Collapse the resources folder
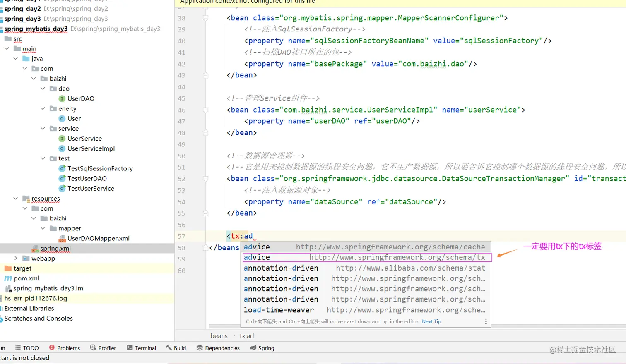This screenshot has width=626, height=364. (x=16, y=199)
